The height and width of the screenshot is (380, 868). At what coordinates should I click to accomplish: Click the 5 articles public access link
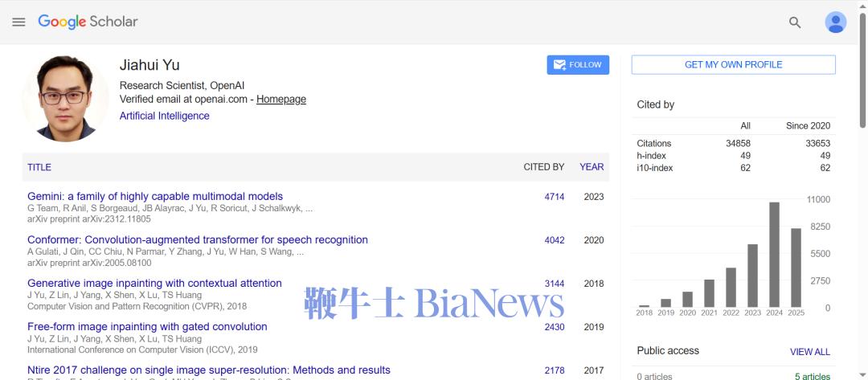813,376
